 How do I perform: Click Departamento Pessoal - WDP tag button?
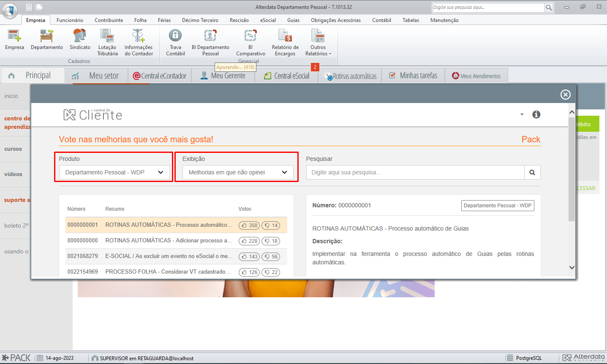pyautogui.click(x=498, y=206)
